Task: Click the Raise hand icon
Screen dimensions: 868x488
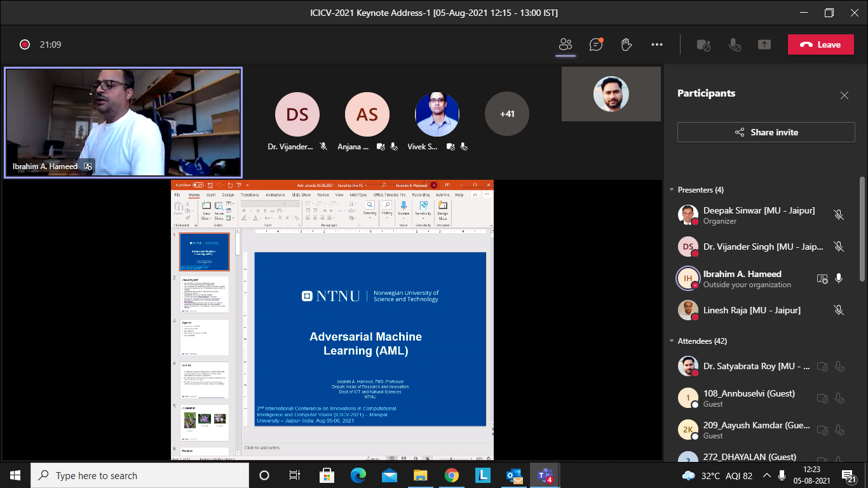Action: click(x=626, y=44)
